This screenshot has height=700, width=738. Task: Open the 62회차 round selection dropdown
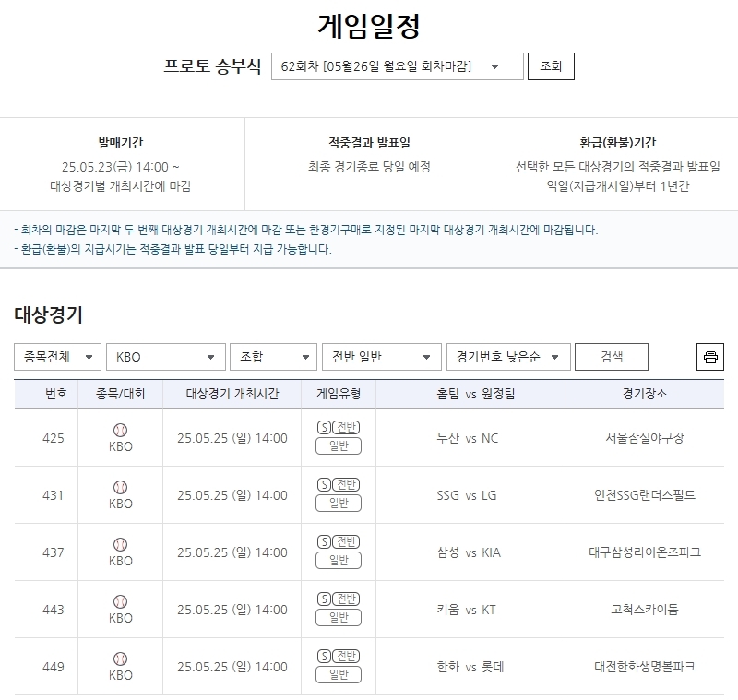[x=397, y=66]
